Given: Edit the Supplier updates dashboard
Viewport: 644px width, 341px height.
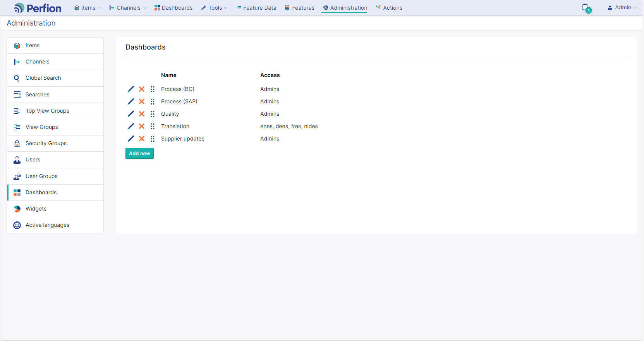Looking at the screenshot, I should tap(131, 139).
